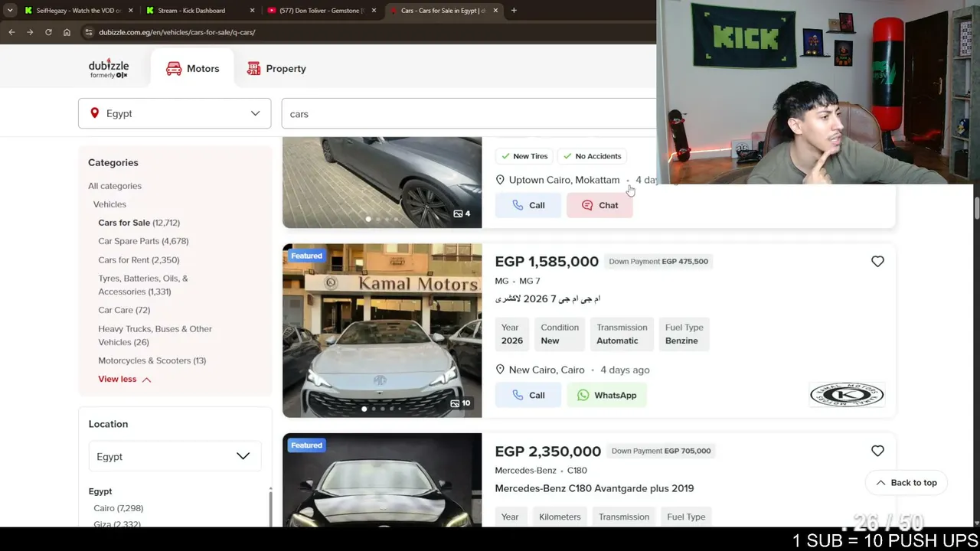Click the New Tires tag

[524, 156]
